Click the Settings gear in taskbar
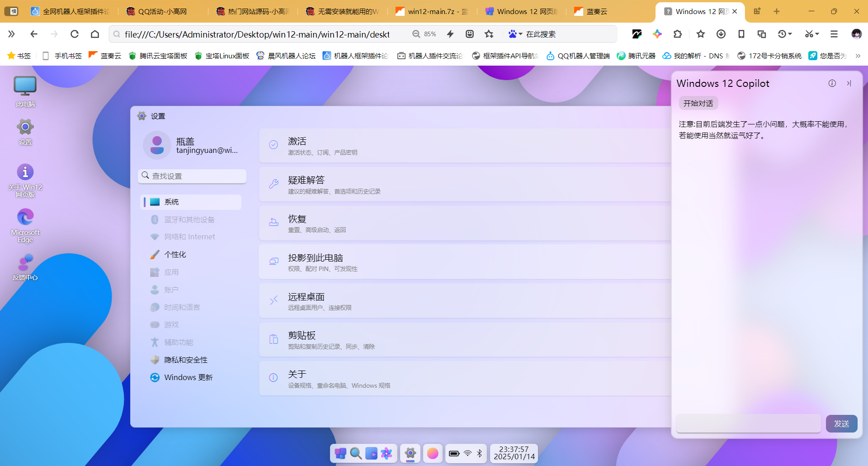This screenshot has height=466, width=868. pos(410,453)
